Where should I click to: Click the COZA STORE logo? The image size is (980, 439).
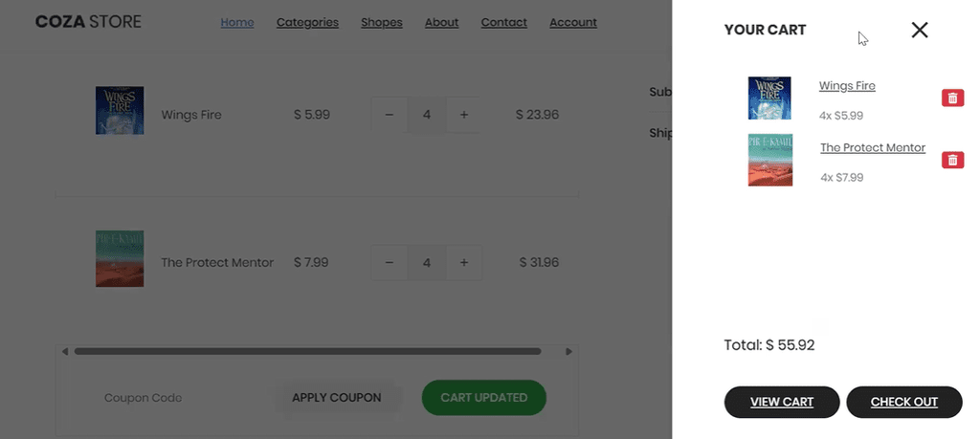point(88,21)
